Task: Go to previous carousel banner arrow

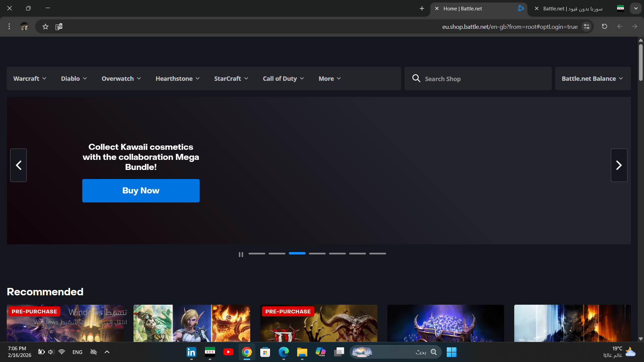Action: click(18, 165)
